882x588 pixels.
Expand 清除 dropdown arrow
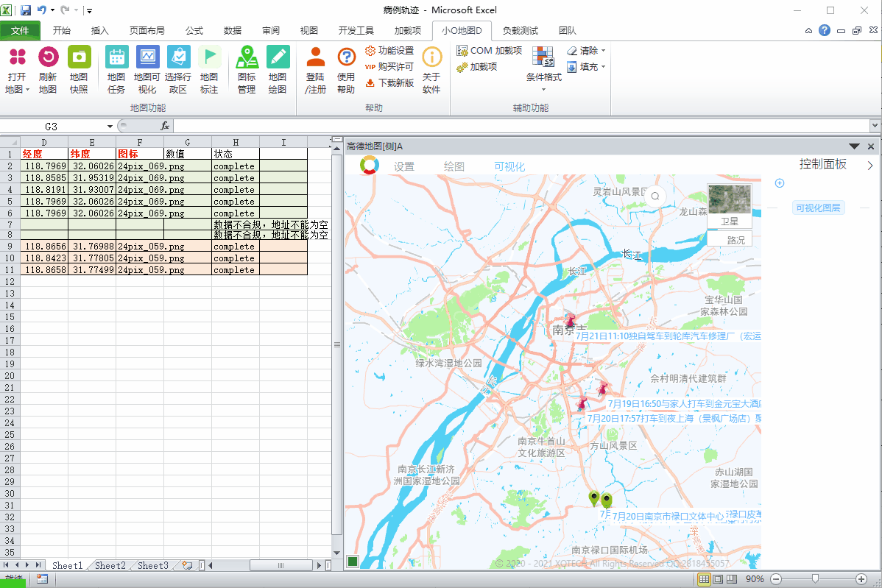604,51
